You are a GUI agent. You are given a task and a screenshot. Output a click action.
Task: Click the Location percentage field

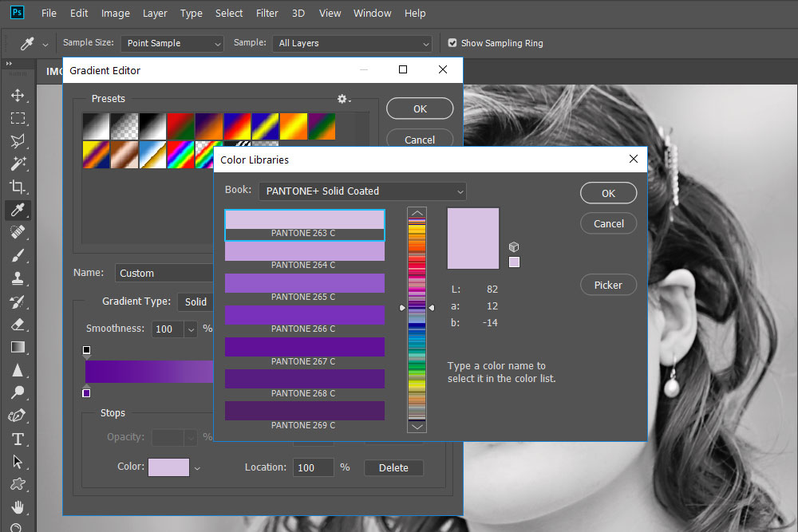(x=313, y=467)
